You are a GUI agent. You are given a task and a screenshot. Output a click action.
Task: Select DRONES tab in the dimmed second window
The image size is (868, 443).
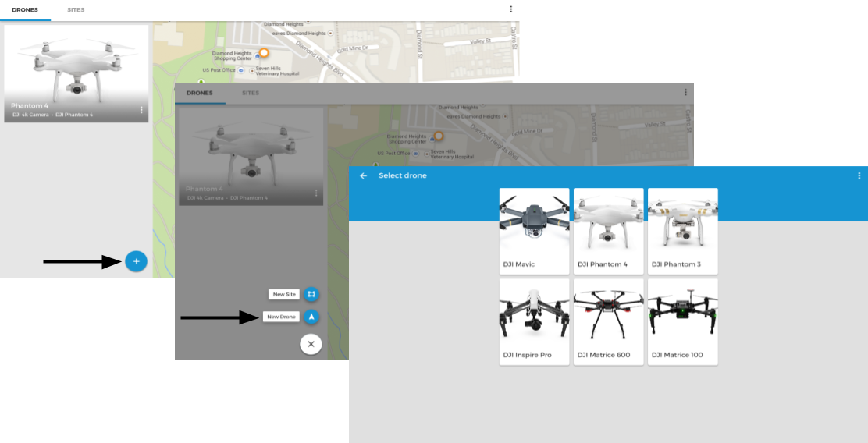[200, 93]
